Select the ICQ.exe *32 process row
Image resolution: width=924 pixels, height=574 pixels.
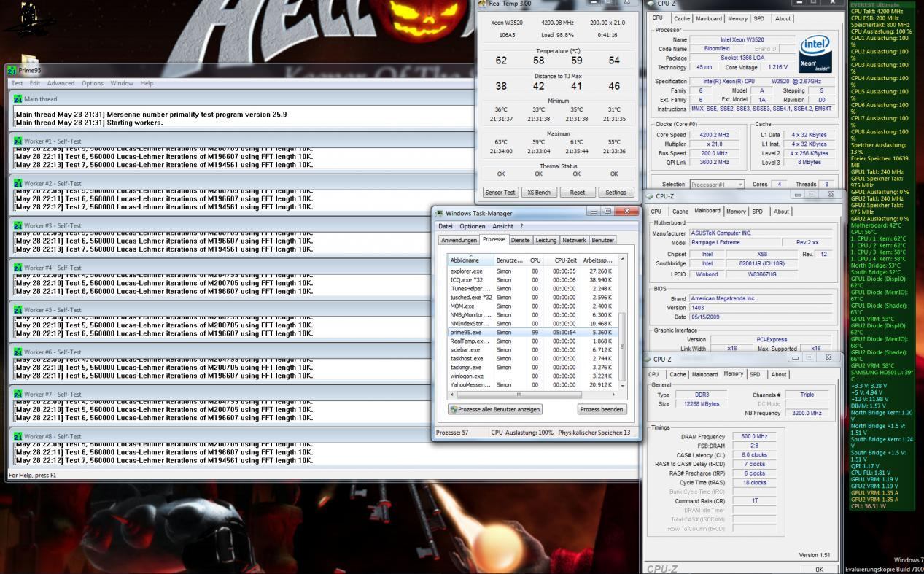point(532,279)
